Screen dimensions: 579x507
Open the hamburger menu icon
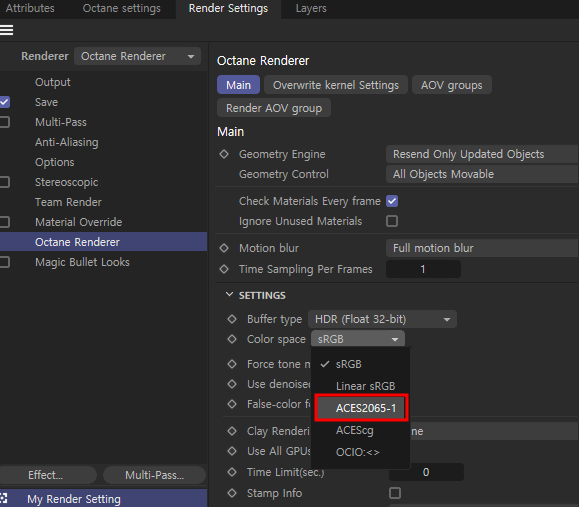6,30
